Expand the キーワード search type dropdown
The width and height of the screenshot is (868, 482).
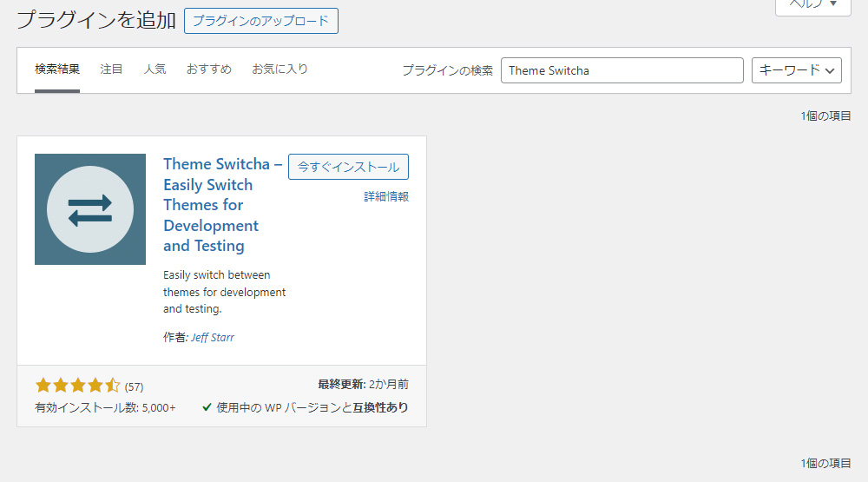(x=796, y=70)
